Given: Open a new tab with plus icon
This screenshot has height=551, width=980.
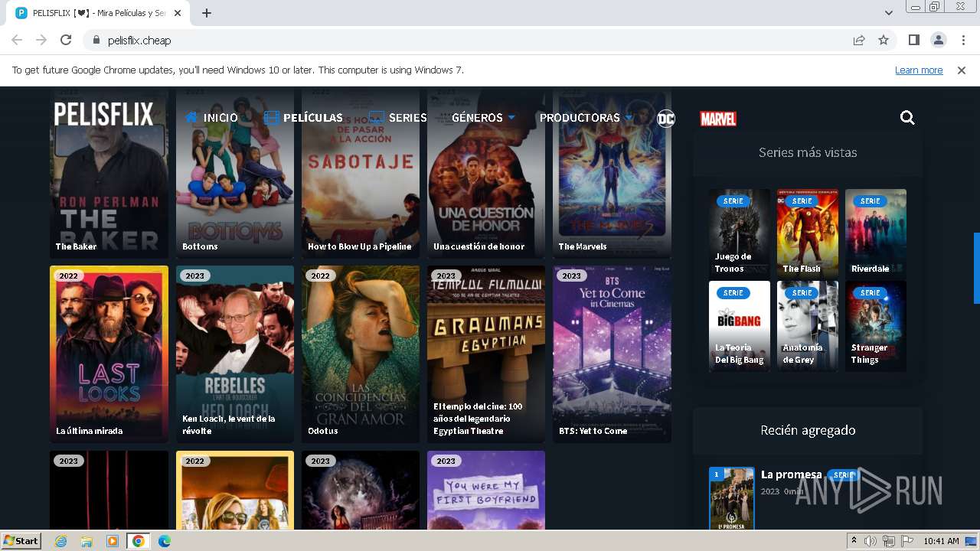Looking at the screenshot, I should coord(207,13).
